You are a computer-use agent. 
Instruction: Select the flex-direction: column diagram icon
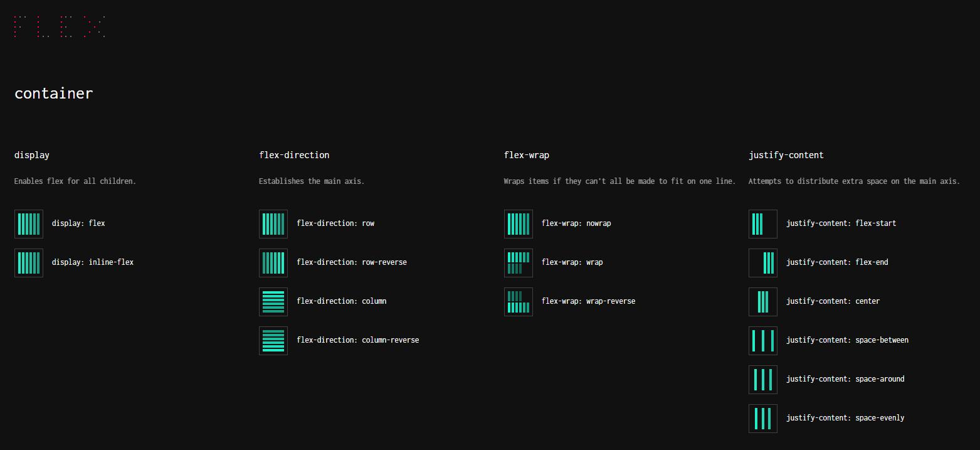tap(273, 301)
